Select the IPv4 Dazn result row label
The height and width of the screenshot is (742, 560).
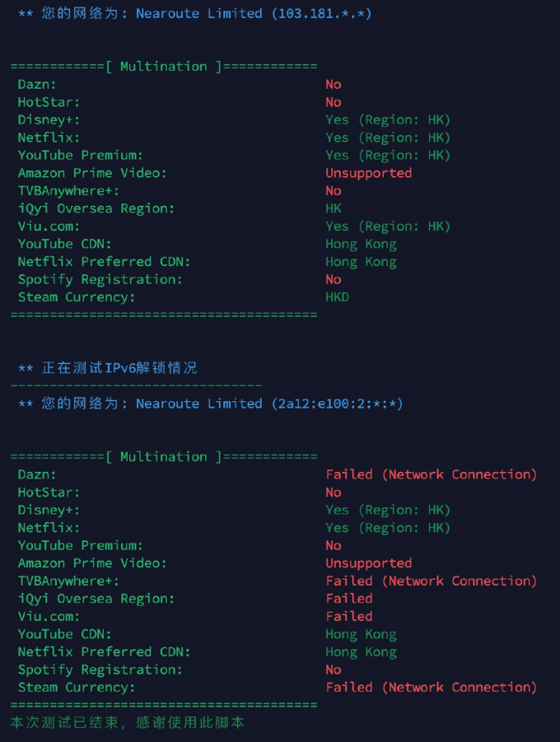coord(37,84)
